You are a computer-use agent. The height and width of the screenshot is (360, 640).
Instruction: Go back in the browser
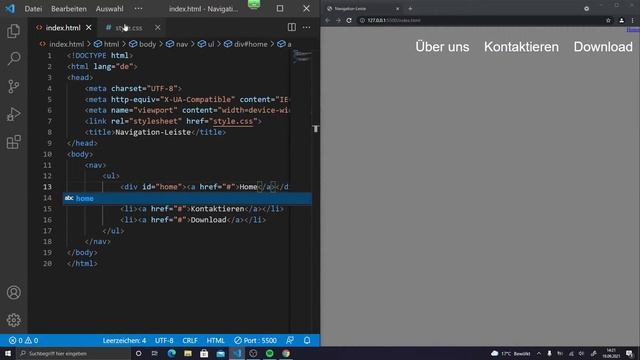(x=327, y=20)
